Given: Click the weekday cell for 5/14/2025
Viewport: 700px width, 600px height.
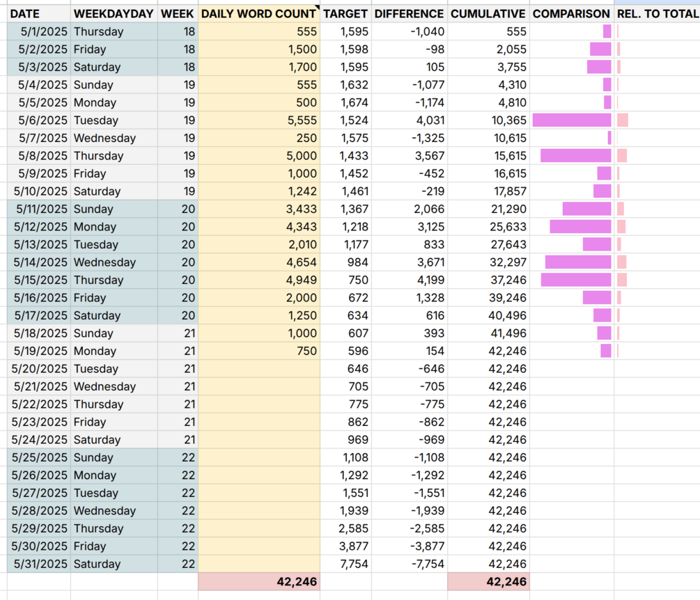Looking at the screenshot, I should (x=114, y=262).
